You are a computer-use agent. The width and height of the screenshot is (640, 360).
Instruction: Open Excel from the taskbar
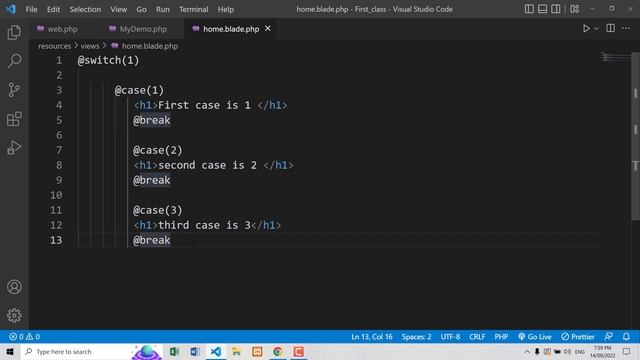pyautogui.click(x=175, y=351)
